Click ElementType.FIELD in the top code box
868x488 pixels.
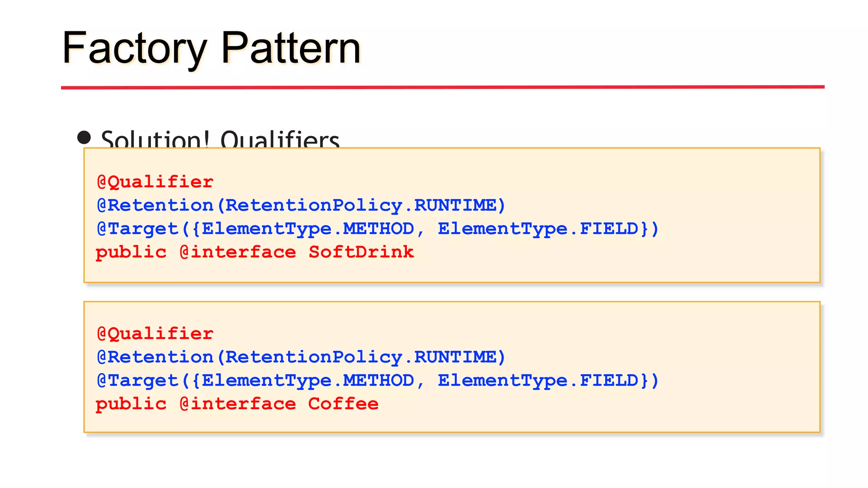tap(538, 229)
